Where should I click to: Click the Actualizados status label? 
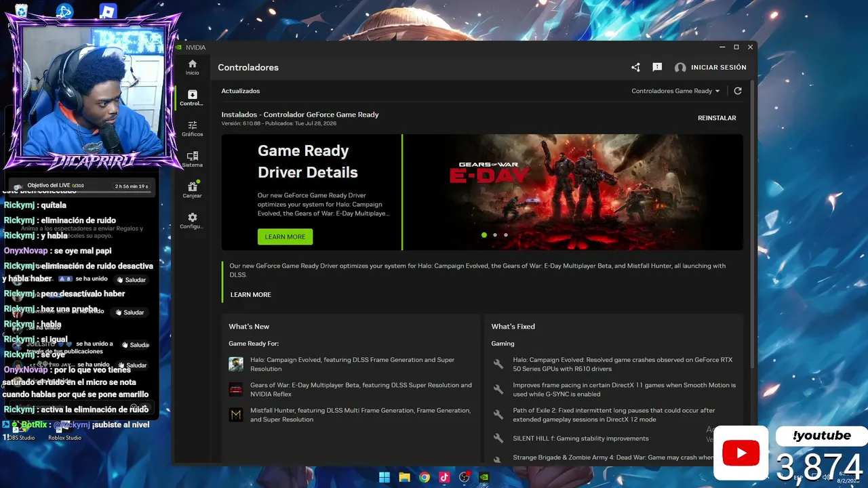pyautogui.click(x=241, y=91)
